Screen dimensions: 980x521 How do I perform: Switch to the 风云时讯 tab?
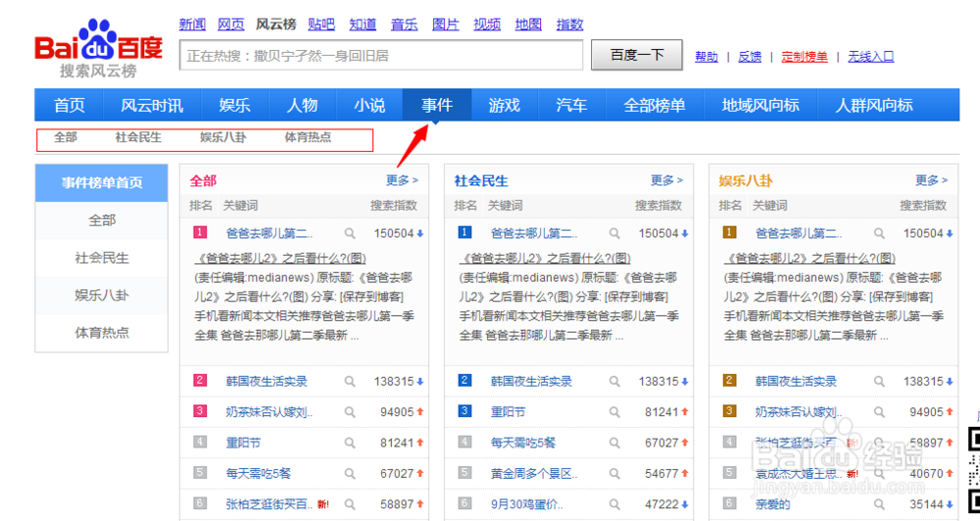point(152,105)
